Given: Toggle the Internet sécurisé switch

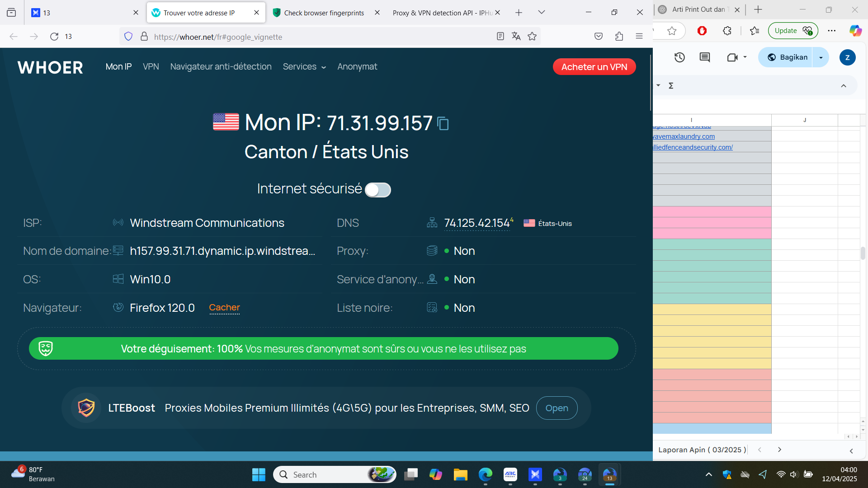Looking at the screenshot, I should point(378,190).
